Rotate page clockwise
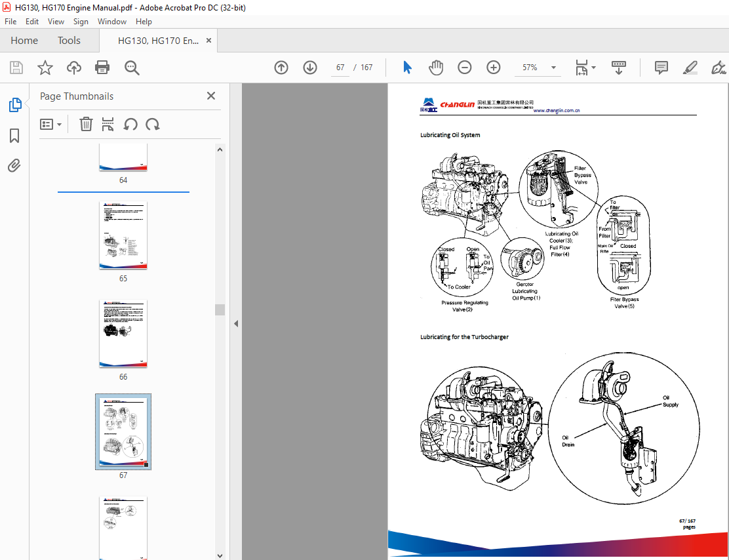The height and width of the screenshot is (560, 729). [x=153, y=124]
